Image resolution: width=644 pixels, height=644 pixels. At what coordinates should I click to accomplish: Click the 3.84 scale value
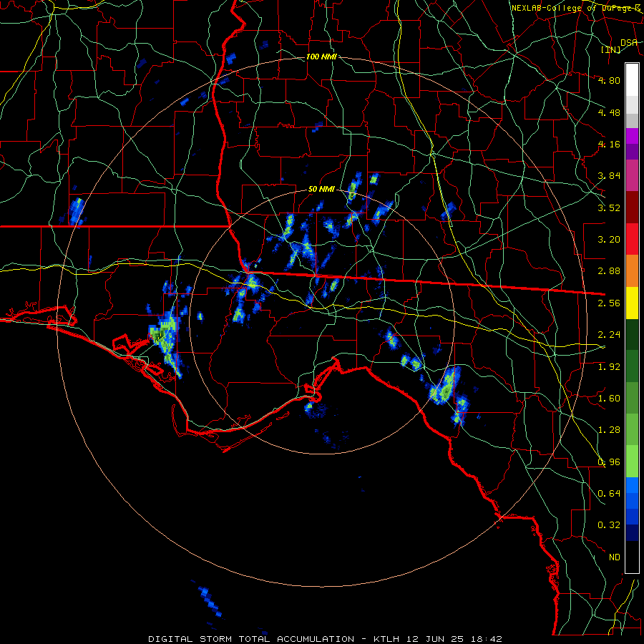[x=609, y=175]
